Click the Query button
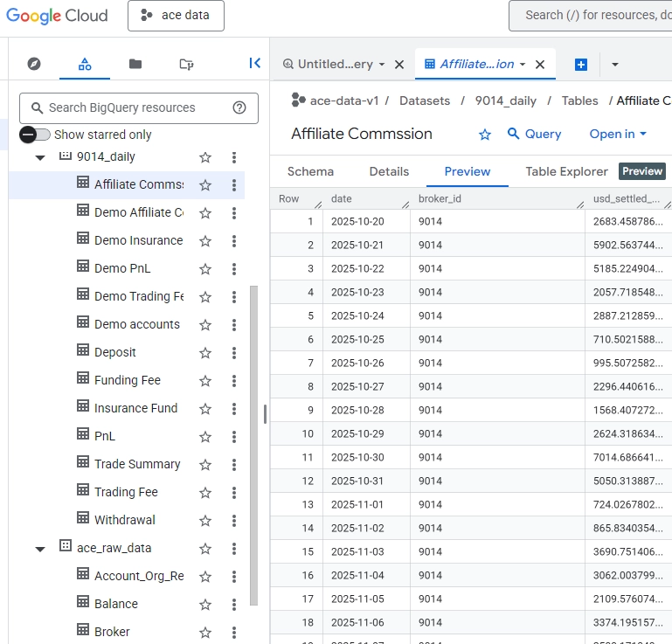This screenshot has height=644, width=672. click(534, 134)
